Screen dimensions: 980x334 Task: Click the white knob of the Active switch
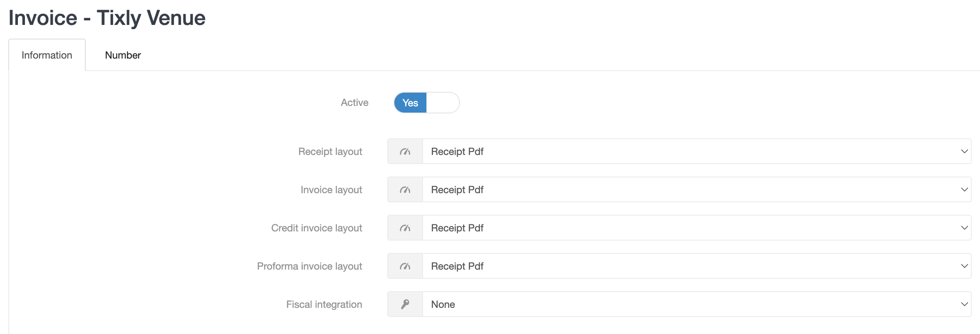pos(443,103)
